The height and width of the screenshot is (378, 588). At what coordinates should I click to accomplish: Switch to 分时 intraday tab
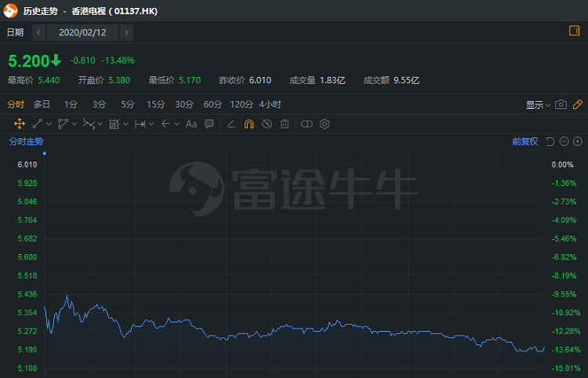click(16, 104)
